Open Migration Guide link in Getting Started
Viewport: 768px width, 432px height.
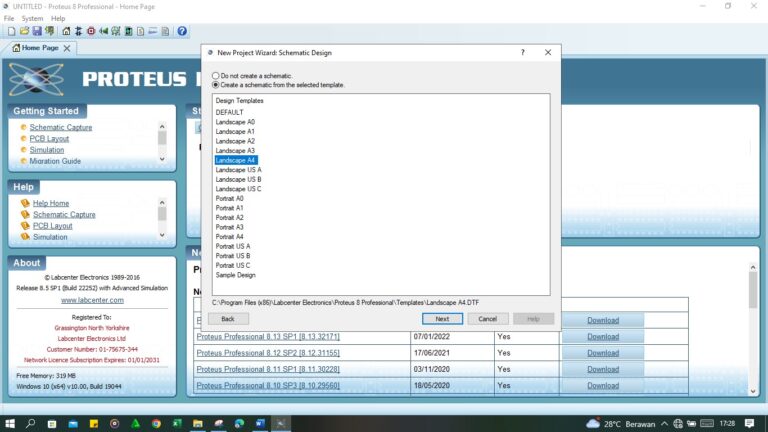click(55, 161)
